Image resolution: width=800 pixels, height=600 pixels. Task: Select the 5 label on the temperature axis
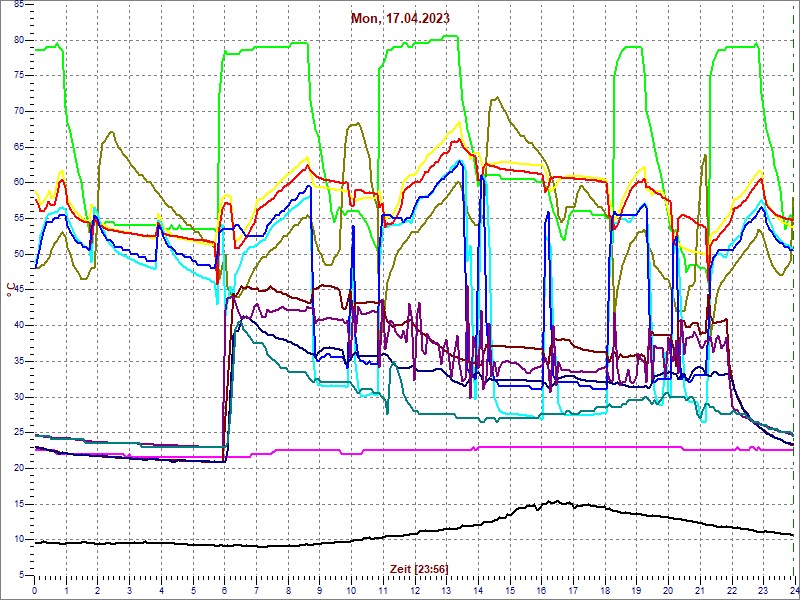(20, 576)
